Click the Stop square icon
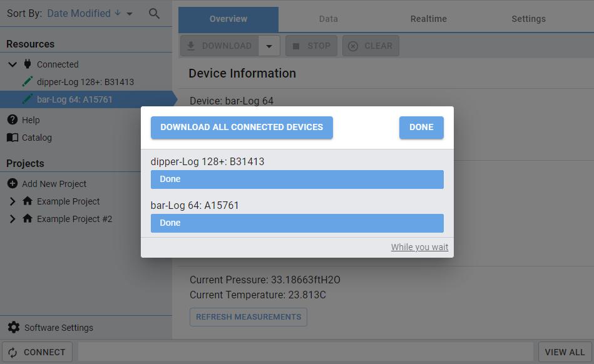The height and width of the screenshot is (364, 594). coord(296,46)
